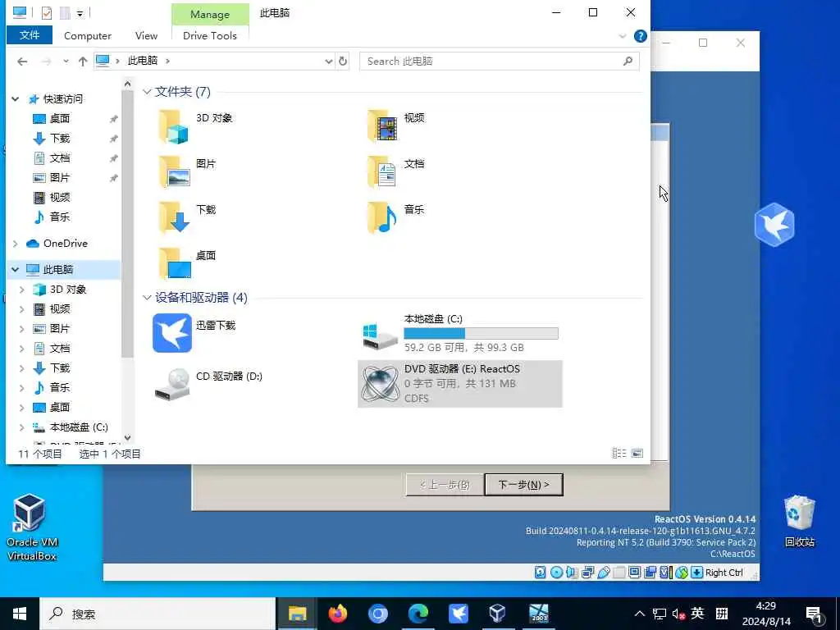Click the floating 迅雷 bird desktop widget
This screenshot has width=840, height=630.
point(774,225)
